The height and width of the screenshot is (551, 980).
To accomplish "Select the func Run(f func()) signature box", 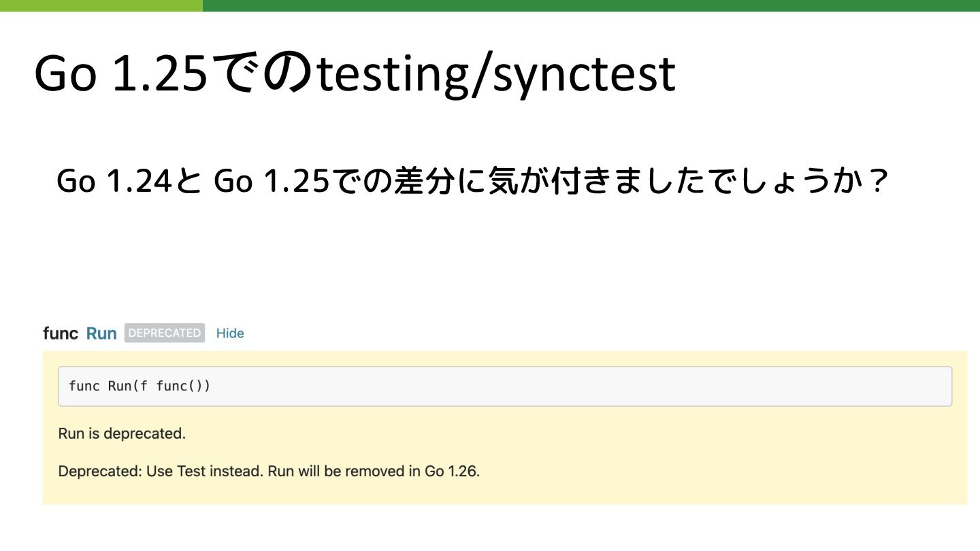I will (x=505, y=386).
